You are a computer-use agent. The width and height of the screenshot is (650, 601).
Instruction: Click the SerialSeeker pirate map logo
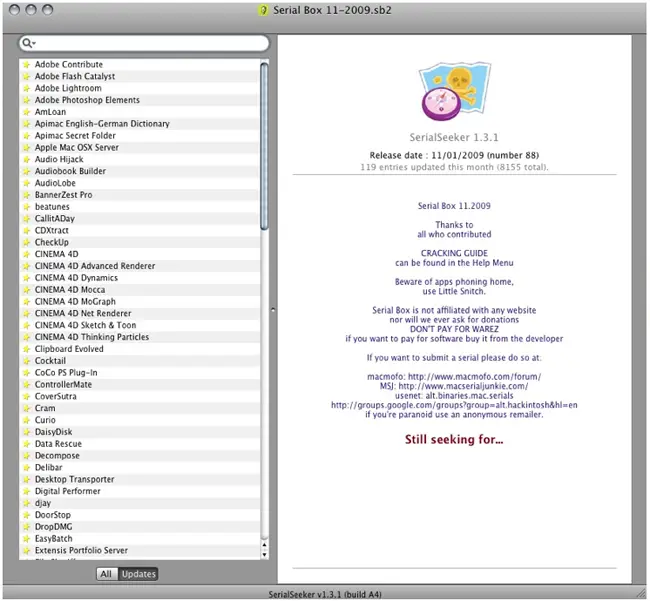click(x=455, y=91)
